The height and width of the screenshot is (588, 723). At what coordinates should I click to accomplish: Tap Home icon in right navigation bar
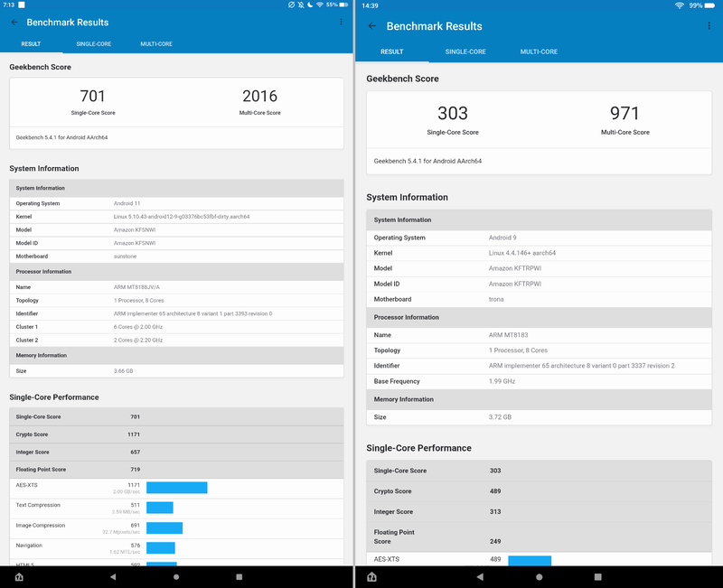pos(372,577)
